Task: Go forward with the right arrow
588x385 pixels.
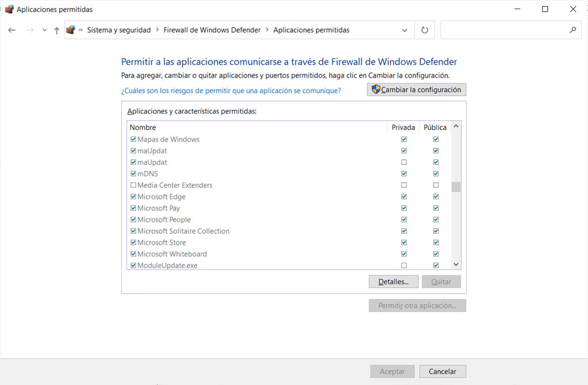Action: coord(30,30)
